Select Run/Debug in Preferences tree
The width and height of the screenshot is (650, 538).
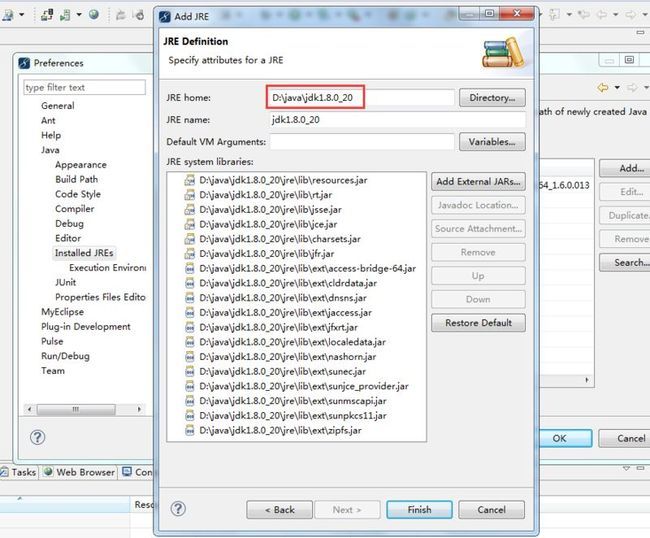[x=65, y=356]
